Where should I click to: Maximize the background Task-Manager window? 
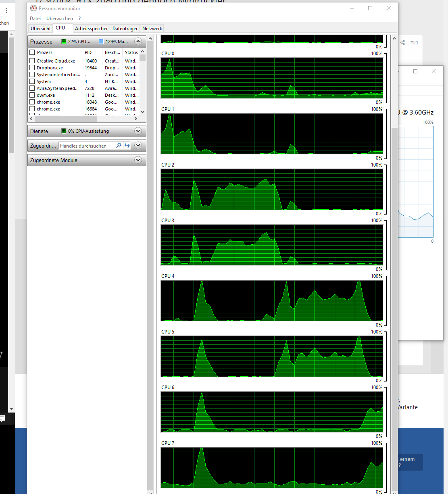click(x=415, y=71)
